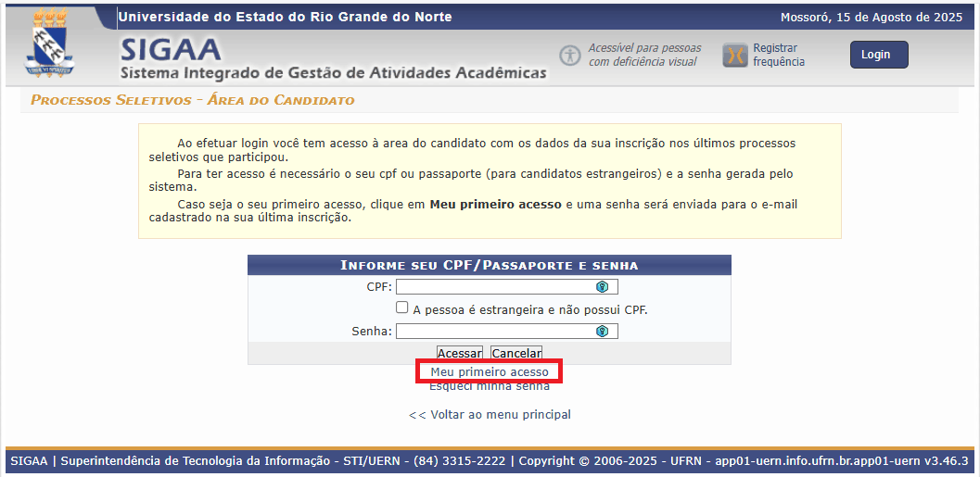Click the key icon inside the Senha field
This screenshot has width=980, height=477.
(602, 331)
